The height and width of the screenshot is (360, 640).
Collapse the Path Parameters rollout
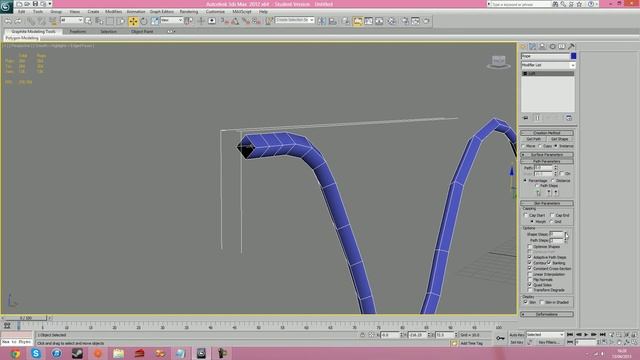[547, 162]
